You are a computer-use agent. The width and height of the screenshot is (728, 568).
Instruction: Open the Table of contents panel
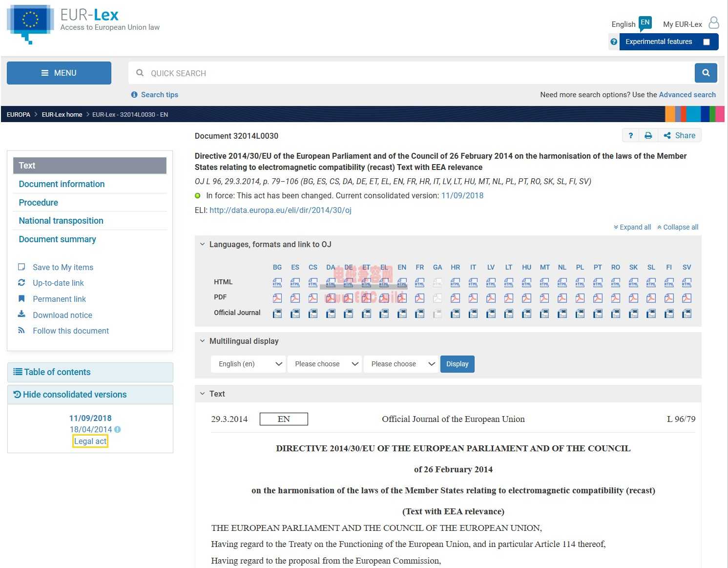[x=90, y=372]
